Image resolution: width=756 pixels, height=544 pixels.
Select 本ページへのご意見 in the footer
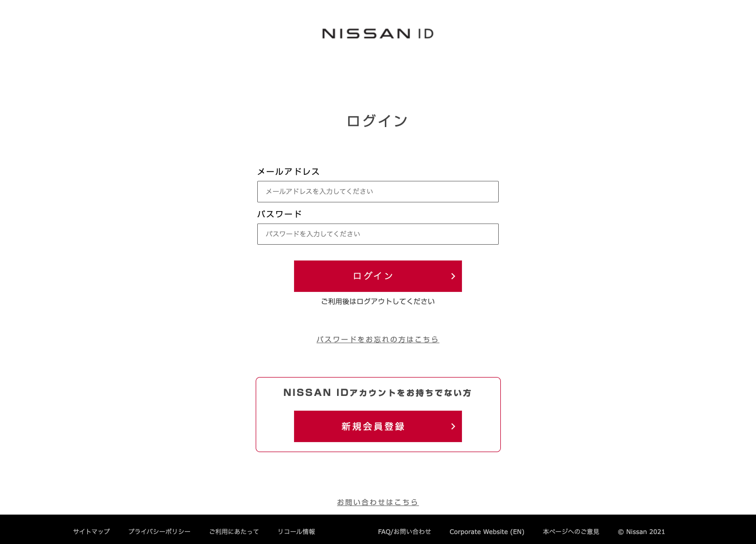(x=571, y=532)
